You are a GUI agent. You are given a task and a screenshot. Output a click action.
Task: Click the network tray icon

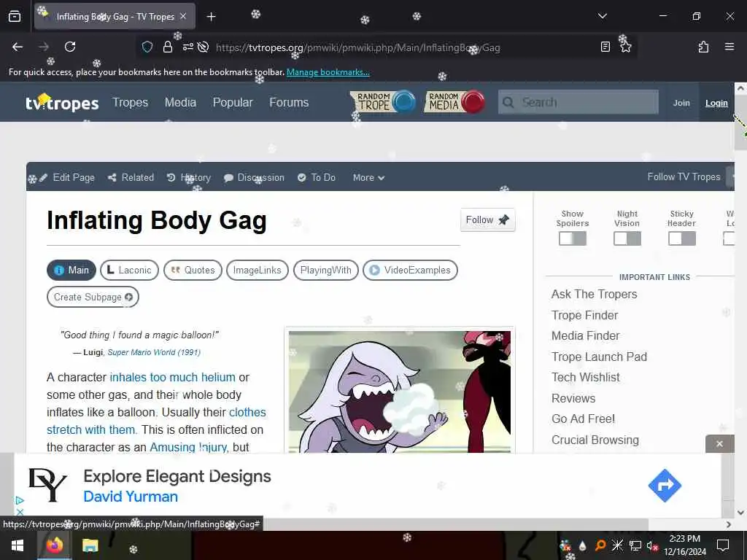click(x=635, y=545)
